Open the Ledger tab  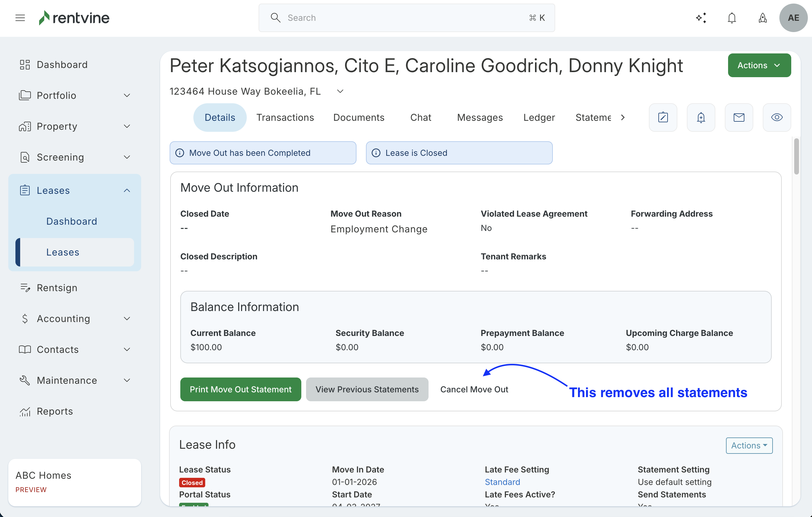click(x=539, y=118)
